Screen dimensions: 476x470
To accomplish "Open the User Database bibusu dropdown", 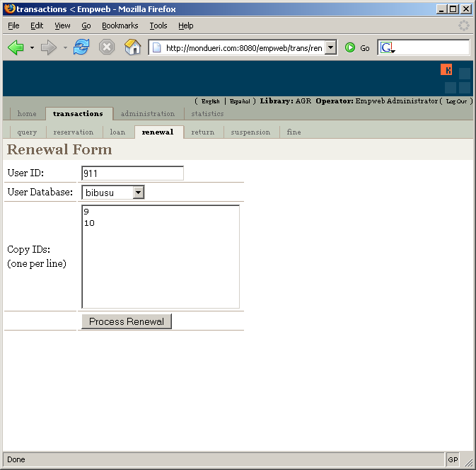I will pyautogui.click(x=113, y=193).
